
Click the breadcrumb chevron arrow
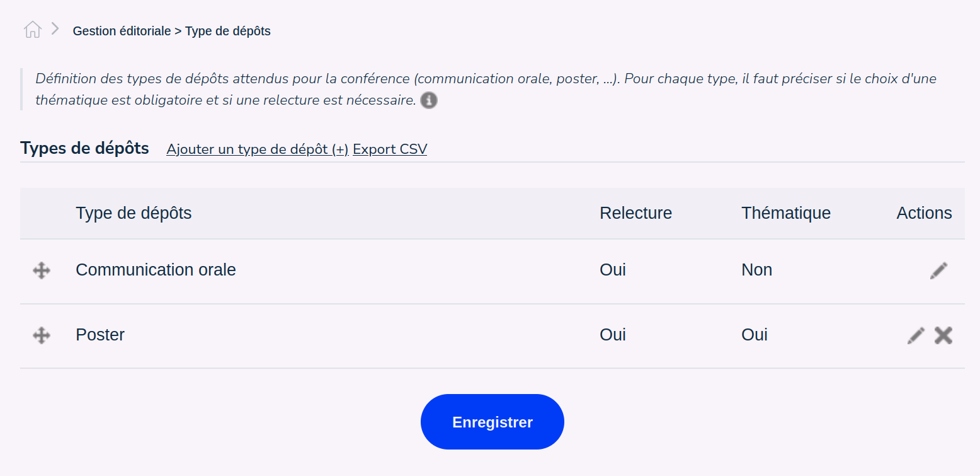click(55, 28)
